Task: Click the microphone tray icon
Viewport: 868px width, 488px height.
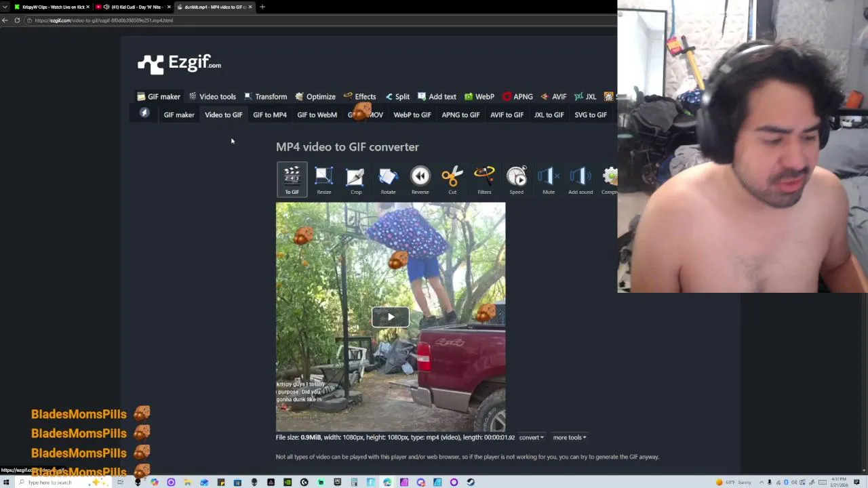Action: click(x=770, y=482)
